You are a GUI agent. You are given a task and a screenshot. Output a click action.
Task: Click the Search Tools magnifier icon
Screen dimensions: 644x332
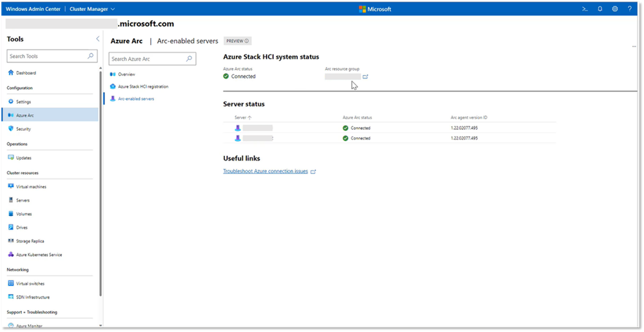coord(90,56)
